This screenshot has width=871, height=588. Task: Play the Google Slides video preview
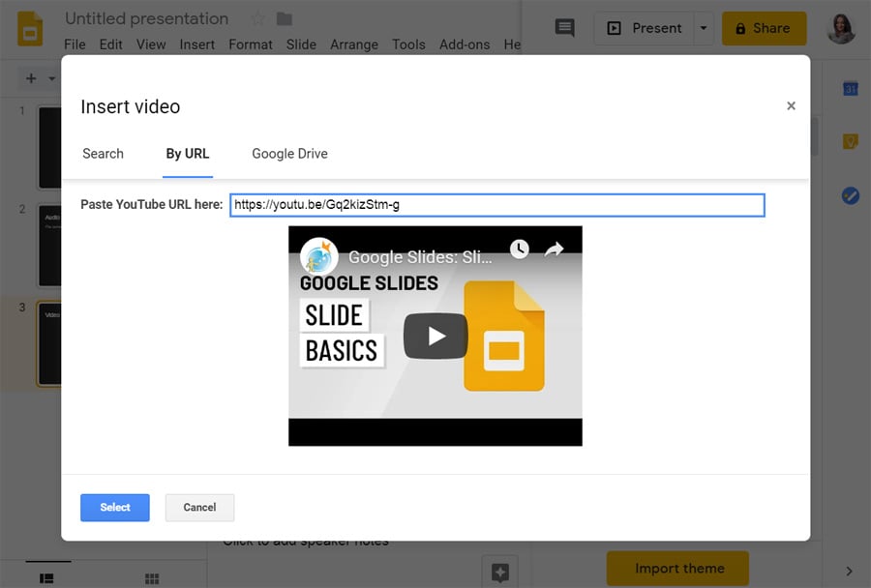coord(435,336)
